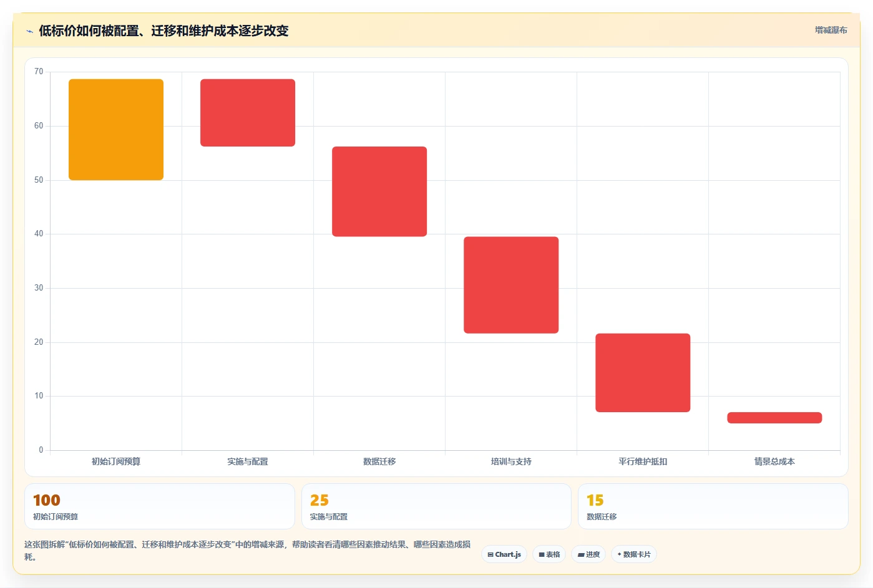Click the Chart.js tag chip
This screenshot has width=873, height=588.
coord(504,554)
